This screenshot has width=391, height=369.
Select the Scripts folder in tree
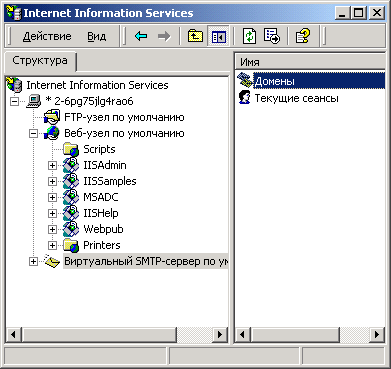[99, 149]
